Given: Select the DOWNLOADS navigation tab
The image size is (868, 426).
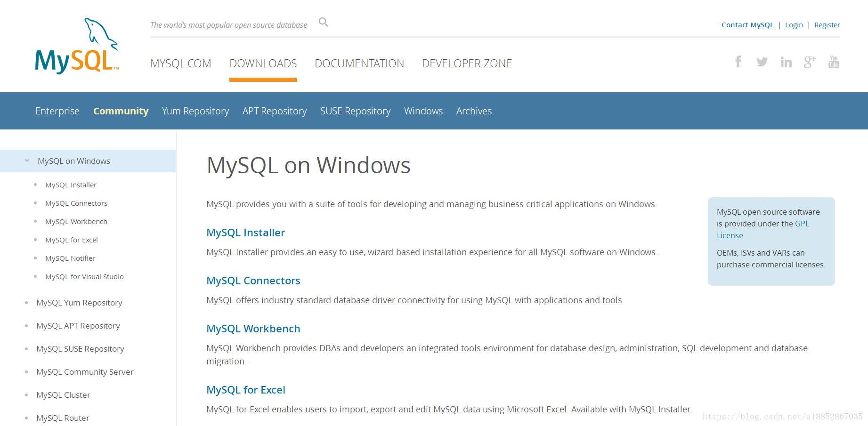Looking at the screenshot, I should pos(263,64).
